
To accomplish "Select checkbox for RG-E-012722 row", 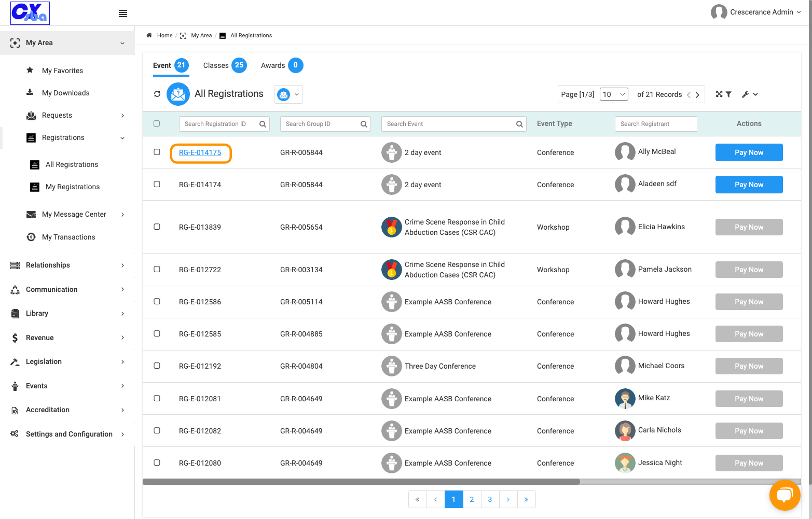I will click(157, 269).
